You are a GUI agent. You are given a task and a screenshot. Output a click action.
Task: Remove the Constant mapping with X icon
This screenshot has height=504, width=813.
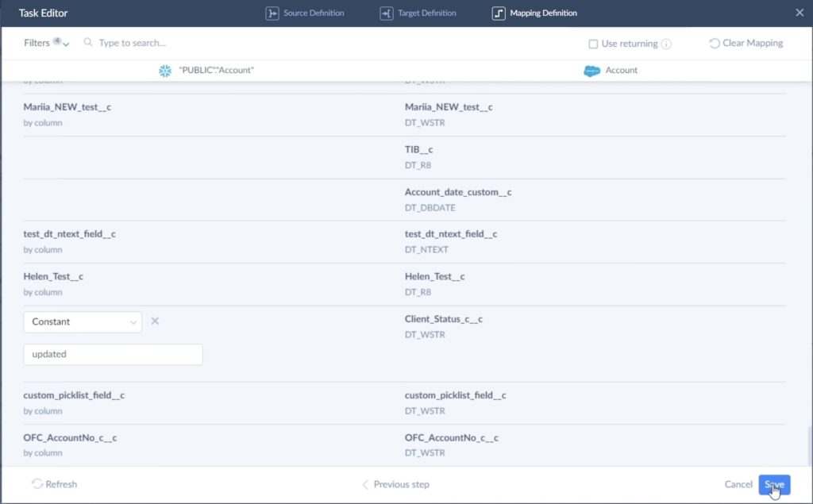[x=155, y=321]
